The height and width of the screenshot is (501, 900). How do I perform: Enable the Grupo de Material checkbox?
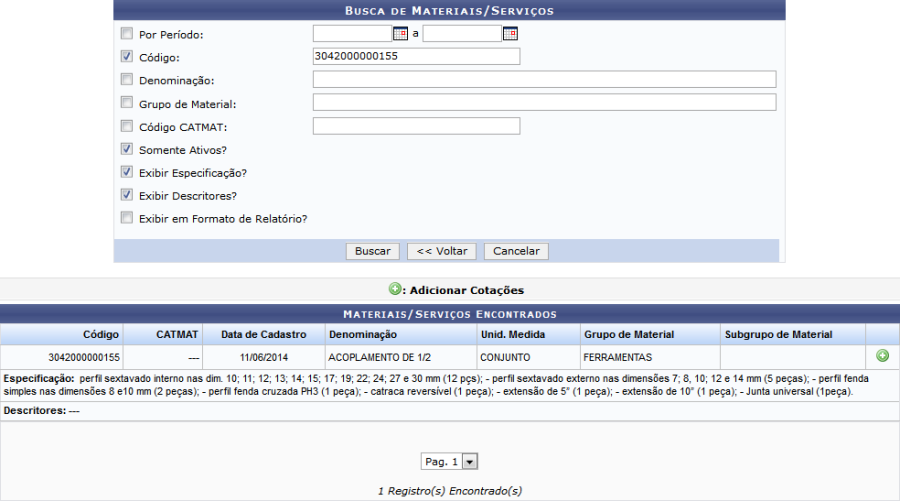coord(127,103)
